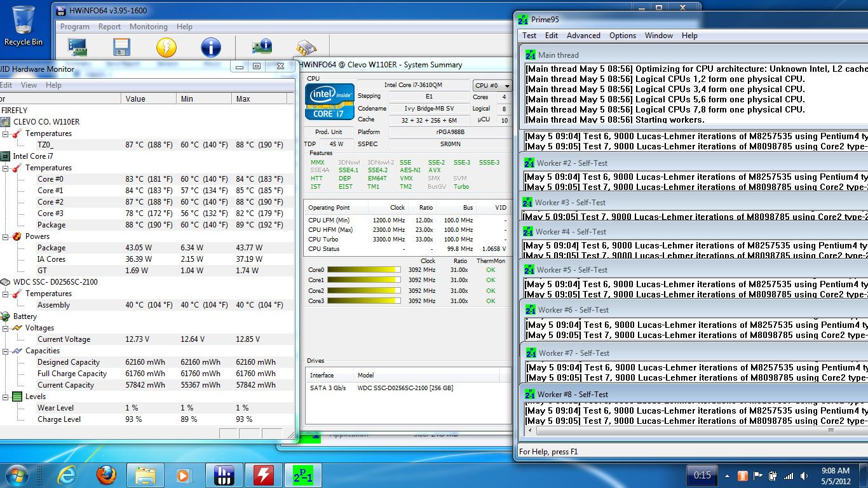Click the computer Summary icon in HWiNFO64 toolbar
Image resolution: width=868 pixels, height=488 pixels.
[78, 48]
